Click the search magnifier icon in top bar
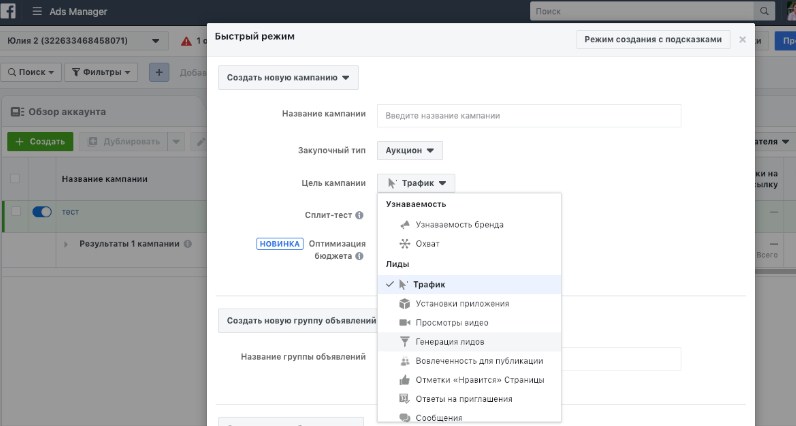 764,11
